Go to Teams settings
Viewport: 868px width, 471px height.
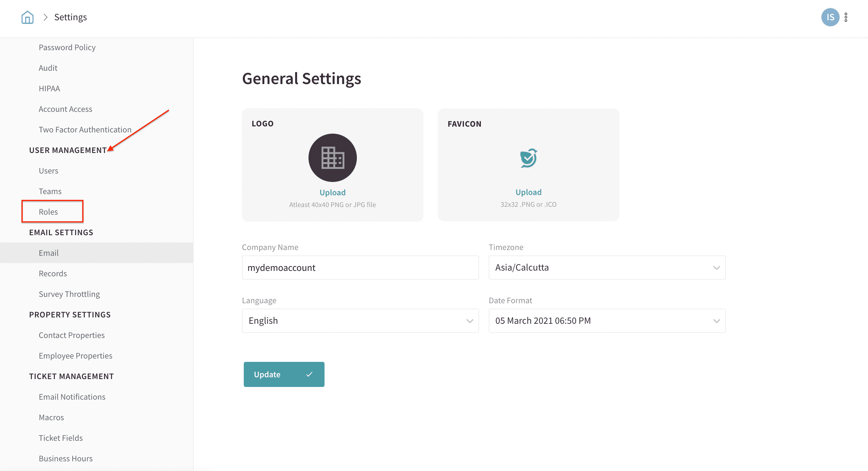coord(50,191)
